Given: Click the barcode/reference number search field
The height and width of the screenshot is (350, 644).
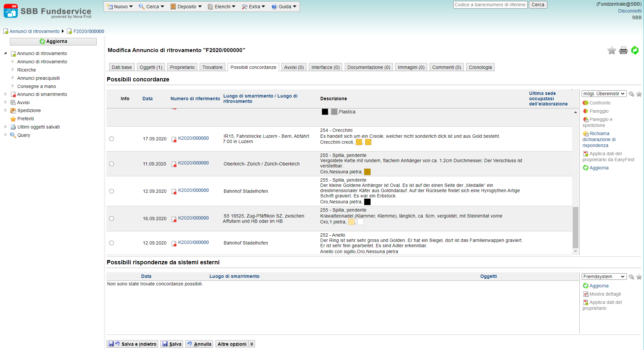Looking at the screenshot, I should [490, 5].
